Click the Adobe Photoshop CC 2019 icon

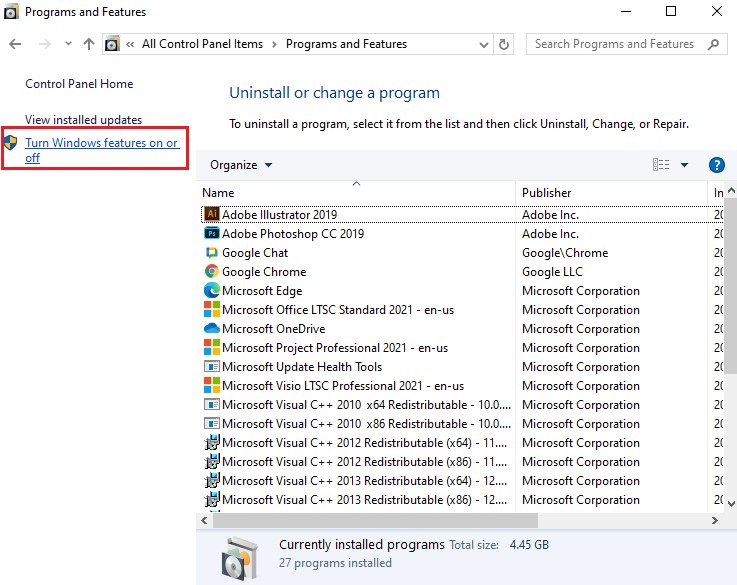coord(212,234)
